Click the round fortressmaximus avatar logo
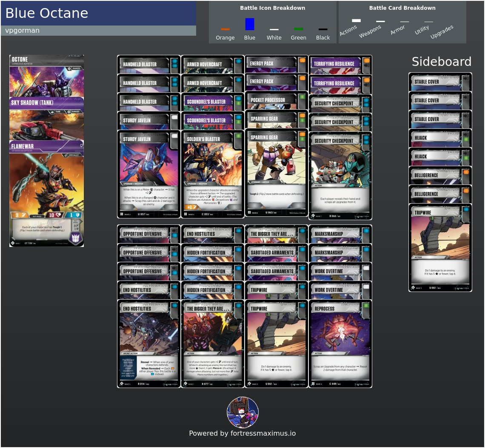The image size is (485, 448). pos(242,412)
